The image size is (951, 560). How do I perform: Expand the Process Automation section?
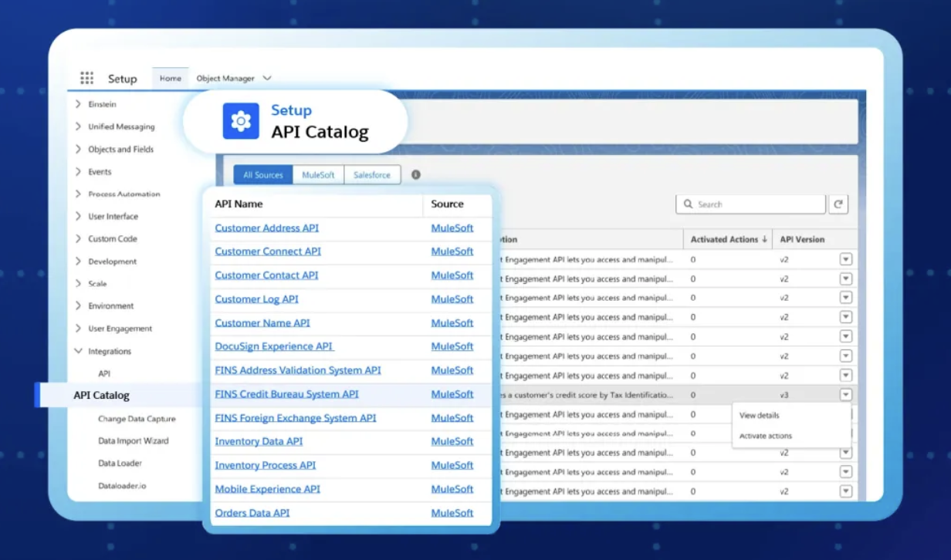[x=78, y=194]
